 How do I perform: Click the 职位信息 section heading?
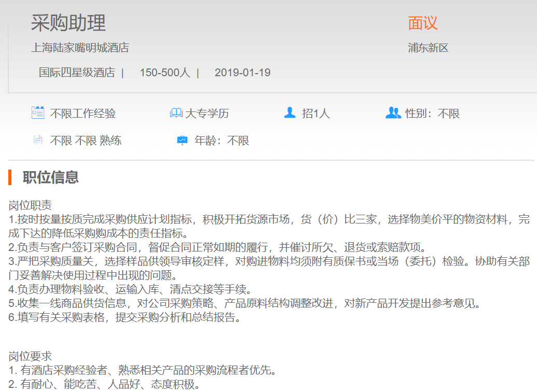[x=51, y=177]
